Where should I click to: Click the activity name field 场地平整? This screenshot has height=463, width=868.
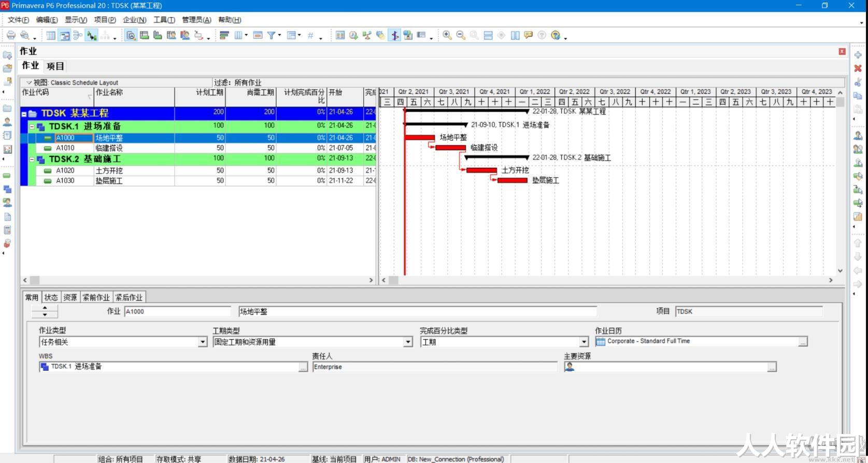tap(418, 311)
